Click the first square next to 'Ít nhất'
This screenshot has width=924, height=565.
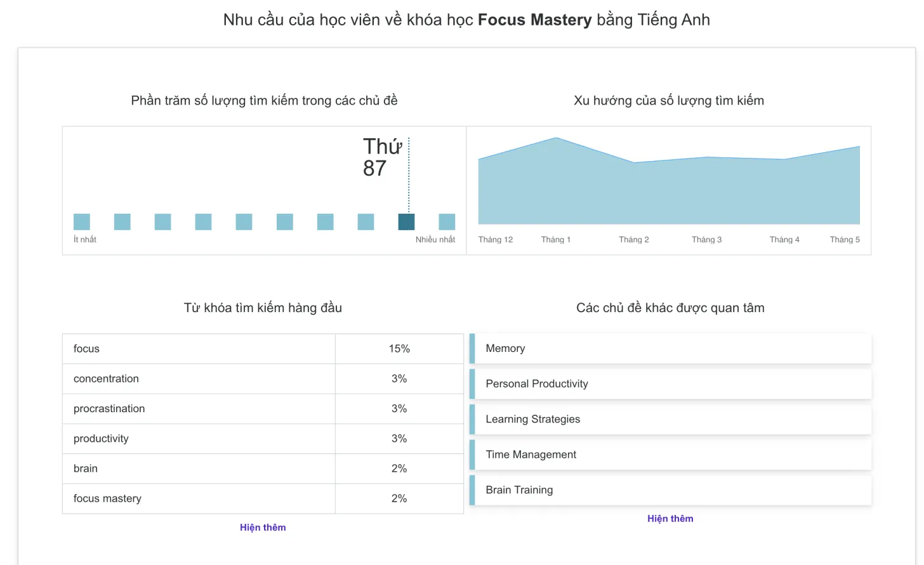pos(81,221)
